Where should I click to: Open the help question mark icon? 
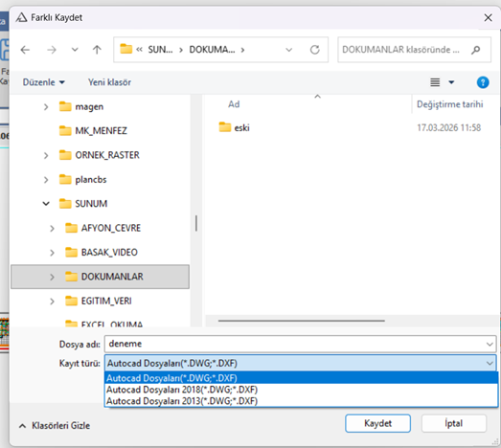click(483, 82)
